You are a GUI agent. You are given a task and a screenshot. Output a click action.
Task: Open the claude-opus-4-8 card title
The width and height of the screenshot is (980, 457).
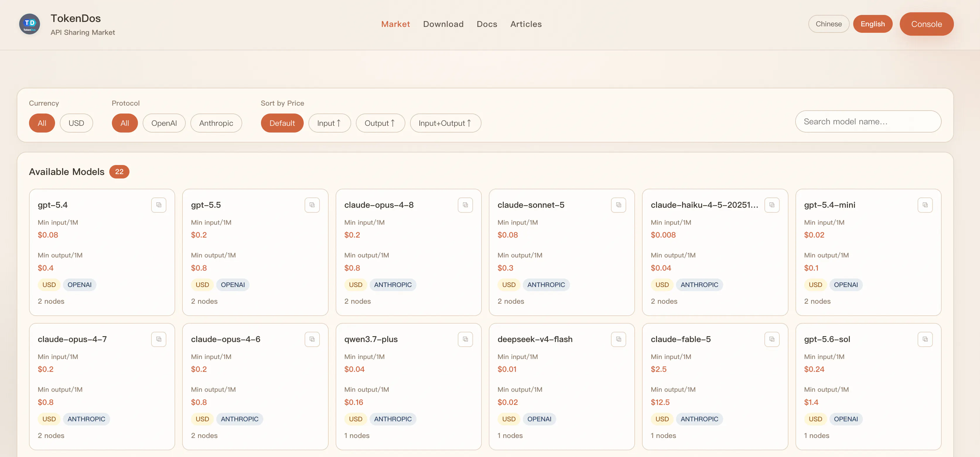coord(379,205)
